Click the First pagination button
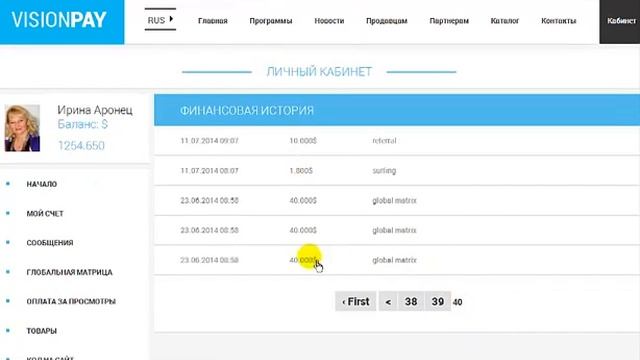This screenshot has width=640, height=360. click(356, 301)
